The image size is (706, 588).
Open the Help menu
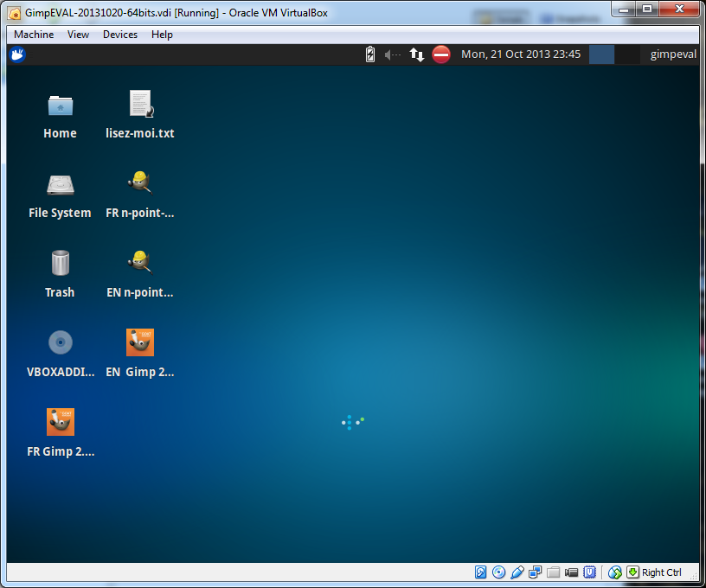tap(162, 35)
